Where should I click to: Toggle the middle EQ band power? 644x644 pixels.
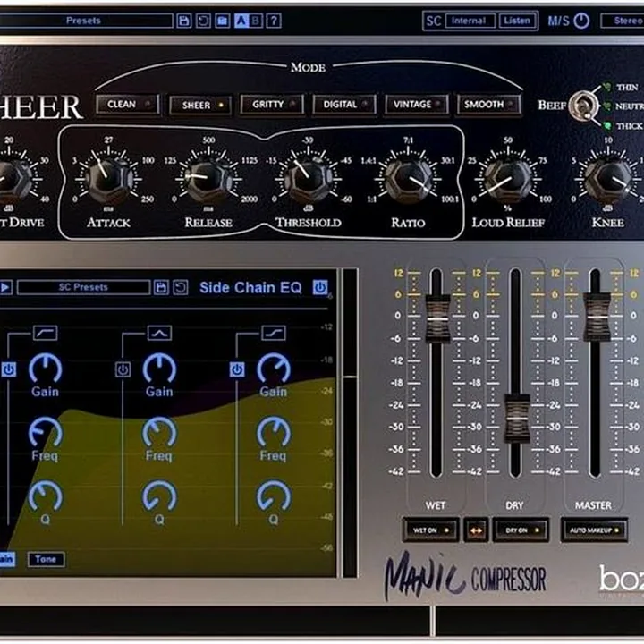click(x=123, y=369)
